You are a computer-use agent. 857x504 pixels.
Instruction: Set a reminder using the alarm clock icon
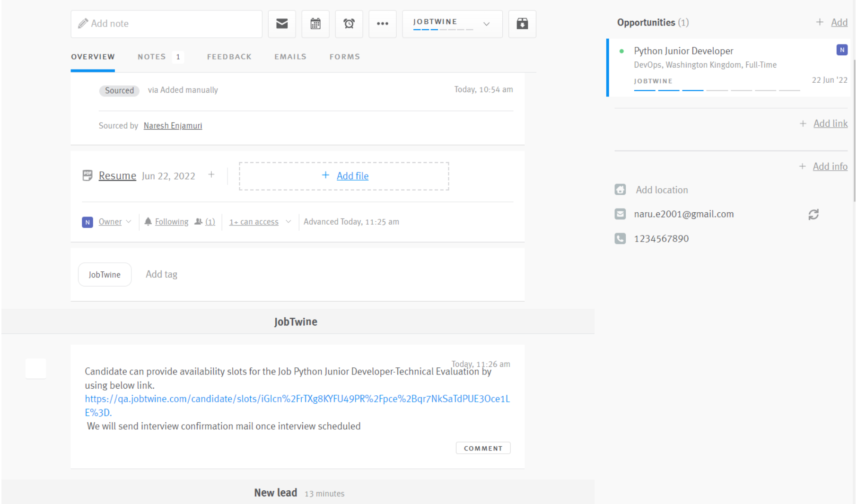tap(349, 24)
